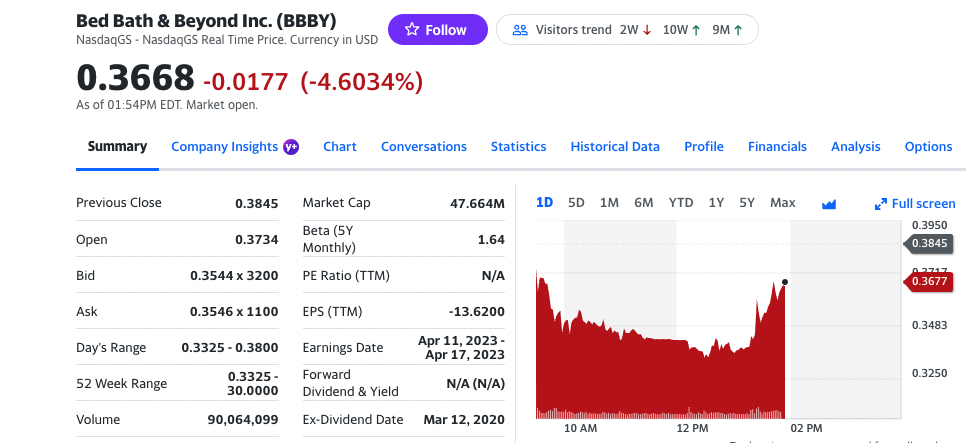The width and height of the screenshot is (966, 443).
Task: Select the 5D chart range
Action: pyautogui.click(x=576, y=203)
